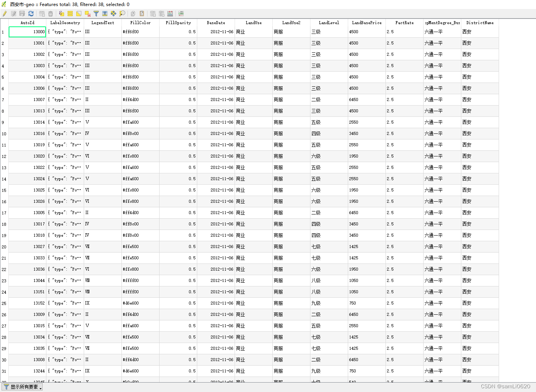Sort by the LegendText column header
536x392 pixels.
click(x=103, y=23)
